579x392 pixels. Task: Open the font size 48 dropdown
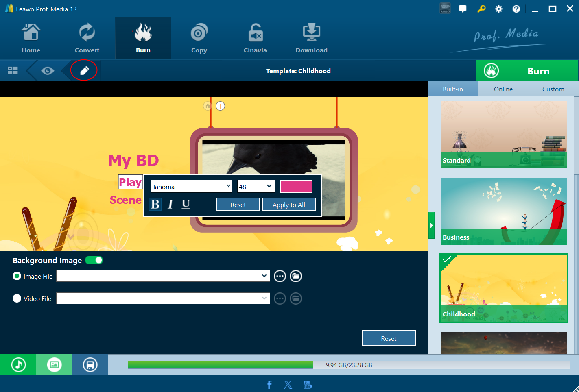(x=256, y=187)
